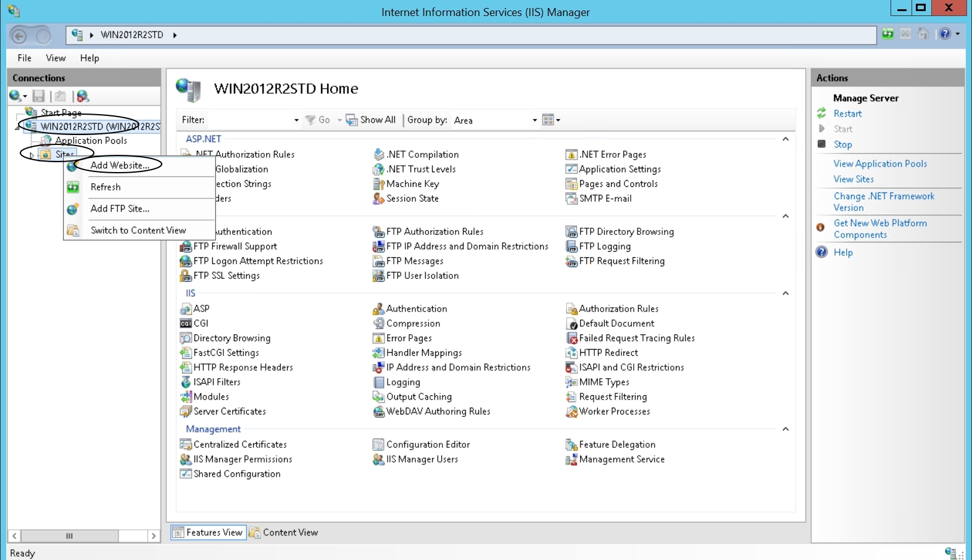972x560 pixels.
Task: Expand the Sites tree node
Action: coord(32,155)
